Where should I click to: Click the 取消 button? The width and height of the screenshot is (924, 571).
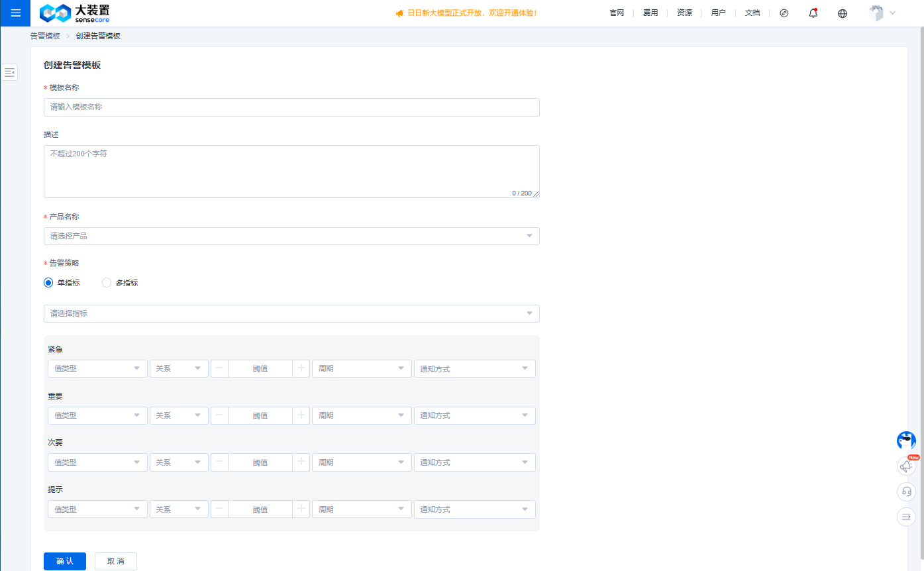pyautogui.click(x=116, y=561)
